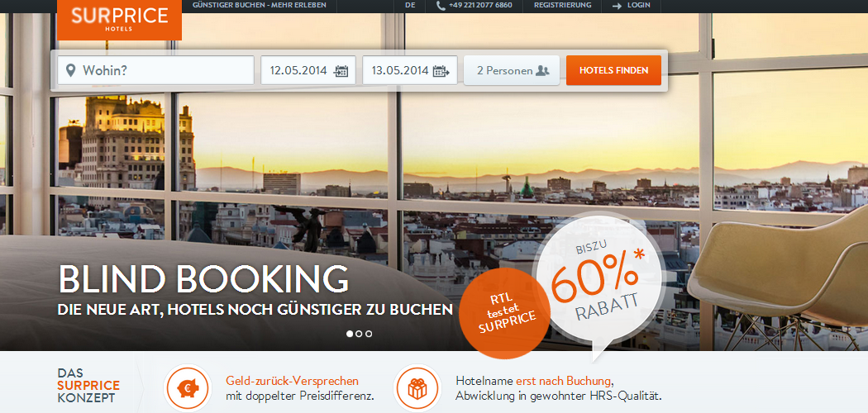Click the location pin icon in search field

point(70,70)
